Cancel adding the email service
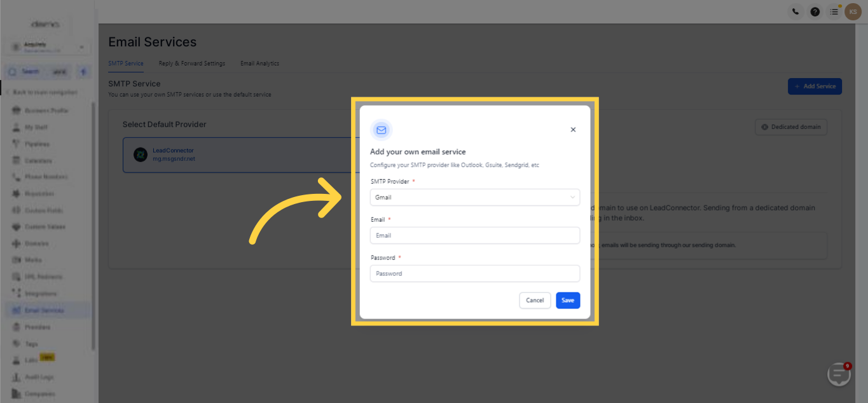Screen dimensions: 868x403 535,300
